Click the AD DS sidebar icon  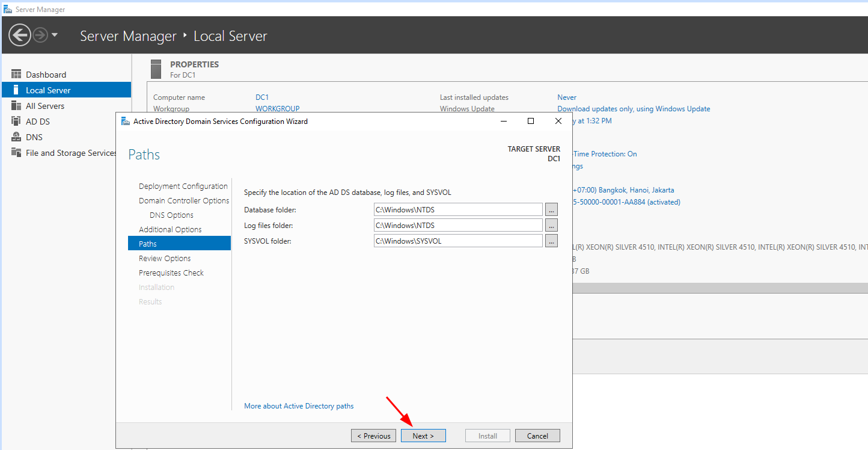click(x=16, y=122)
